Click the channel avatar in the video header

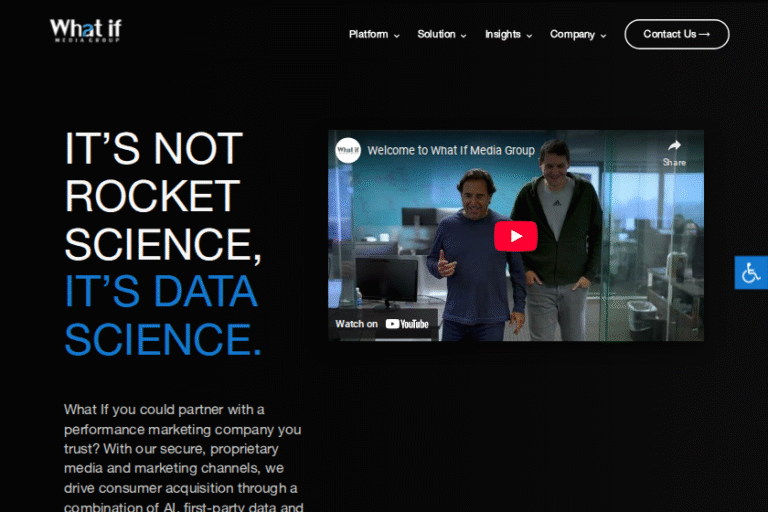pyautogui.click(x=348, y=150)
